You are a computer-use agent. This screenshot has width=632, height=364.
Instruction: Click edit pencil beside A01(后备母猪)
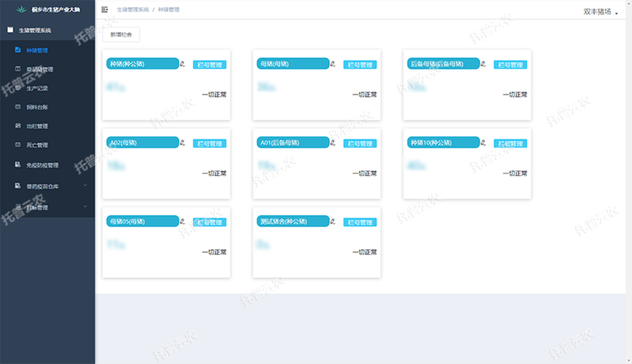[332, 143]
